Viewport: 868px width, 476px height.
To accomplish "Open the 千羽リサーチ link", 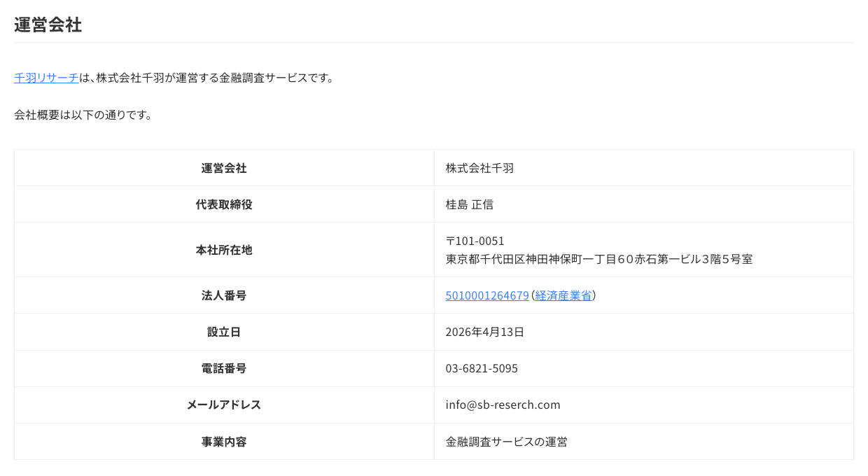I will coord(46,78).
